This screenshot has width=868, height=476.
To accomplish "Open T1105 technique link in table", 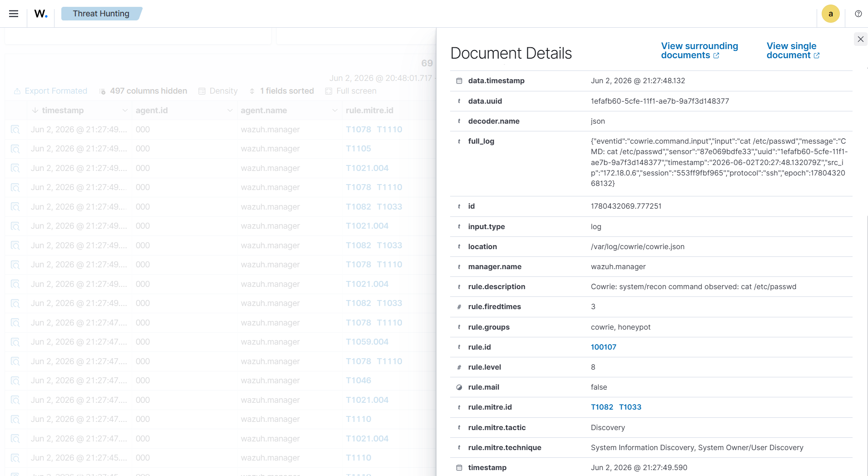I will coord(358,149).
